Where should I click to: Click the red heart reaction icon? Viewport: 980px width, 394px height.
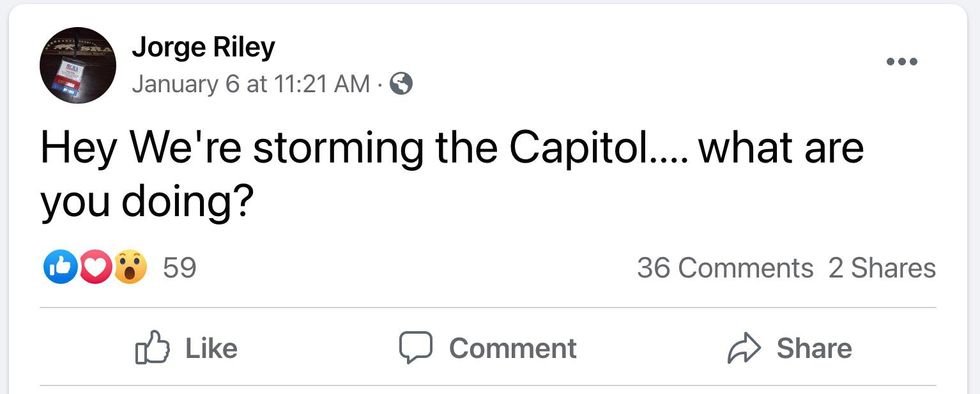[x=96, y=267]
